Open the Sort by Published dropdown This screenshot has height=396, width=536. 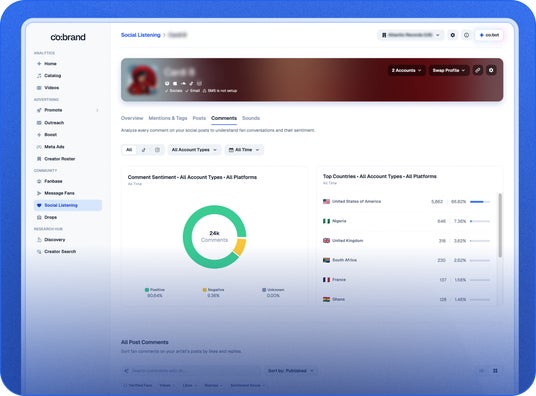click(x=290, y=371)
